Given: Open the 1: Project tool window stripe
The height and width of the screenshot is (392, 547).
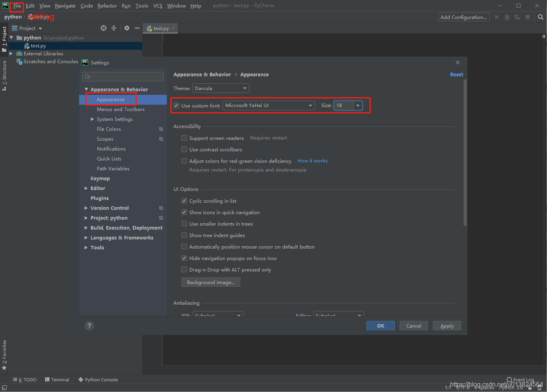Looking at the screenshot, I should click(4, 39).
